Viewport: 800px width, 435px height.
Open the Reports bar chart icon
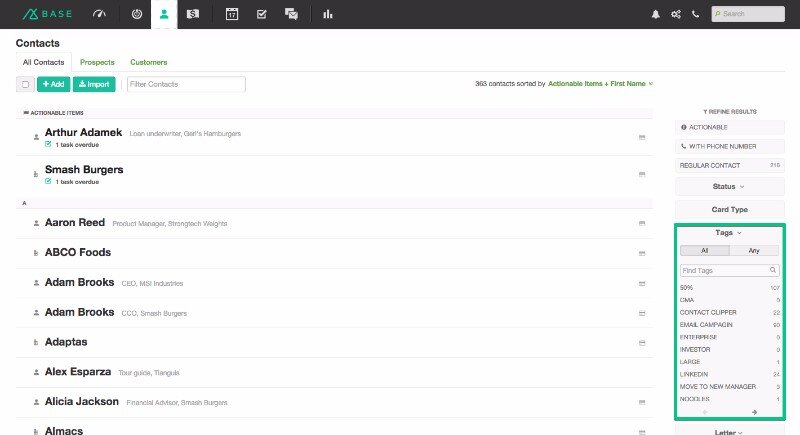click(327, 14)
